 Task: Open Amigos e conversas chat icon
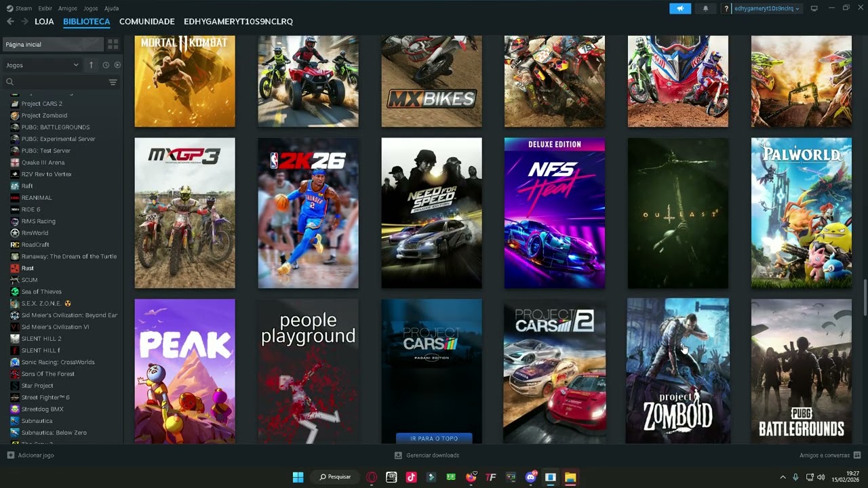[x=857, y=455]
